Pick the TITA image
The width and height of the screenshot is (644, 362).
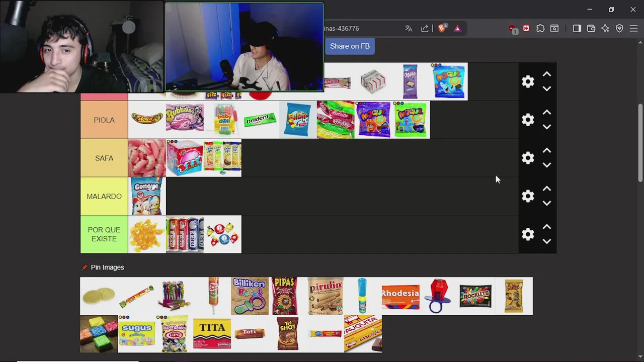tap(212, 334)
